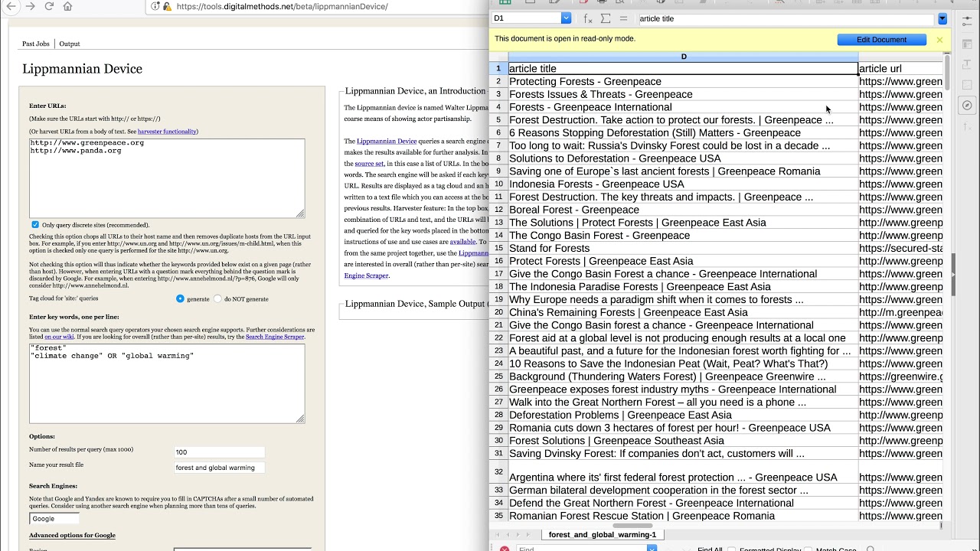Image resolution: width=980 pixels, height=551 pixels.
Task: Follow the 'harvester functionality' link
Action: click(x=167, y=132)
